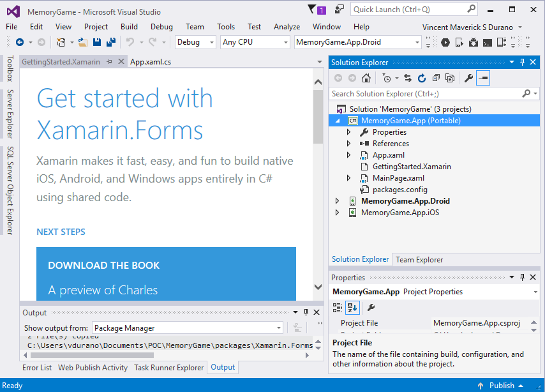Expand the Properties node in Solution Explorer
This screenshot has width=545, height=392.
(348, 132)
